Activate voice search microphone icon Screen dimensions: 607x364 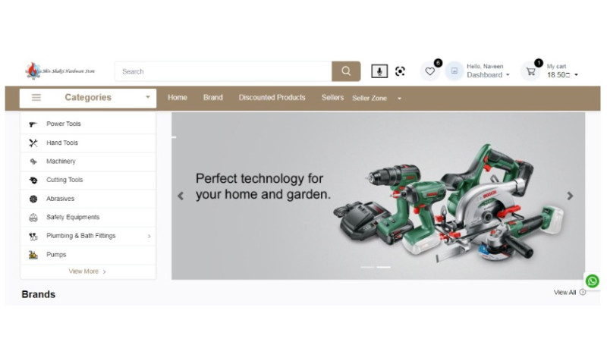pos(379,71)
